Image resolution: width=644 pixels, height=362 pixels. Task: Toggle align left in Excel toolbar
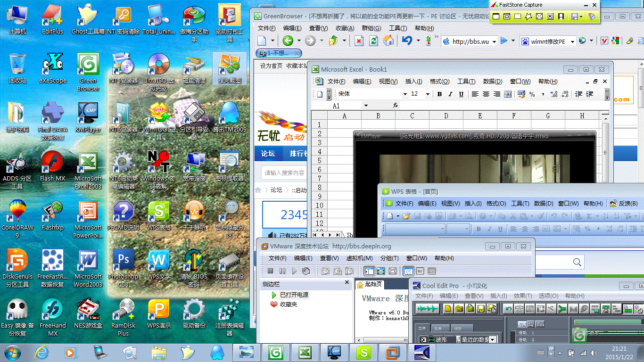pos(475,94)
